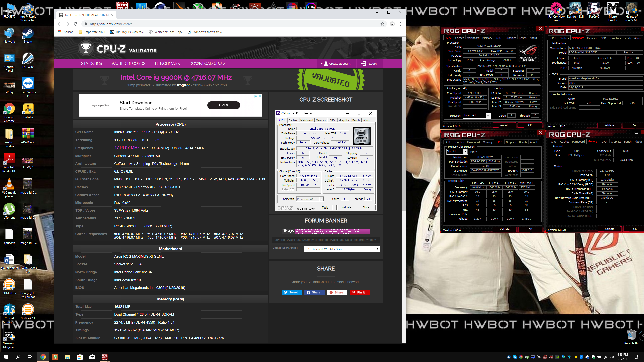
Task: Close the Start Download ad
Action: (x=260, y=96)
